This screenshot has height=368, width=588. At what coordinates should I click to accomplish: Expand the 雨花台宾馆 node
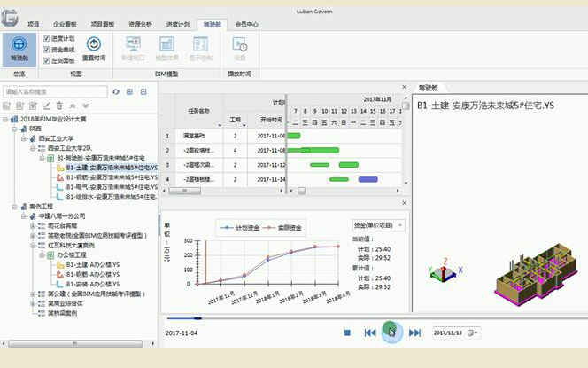(33, 226)
